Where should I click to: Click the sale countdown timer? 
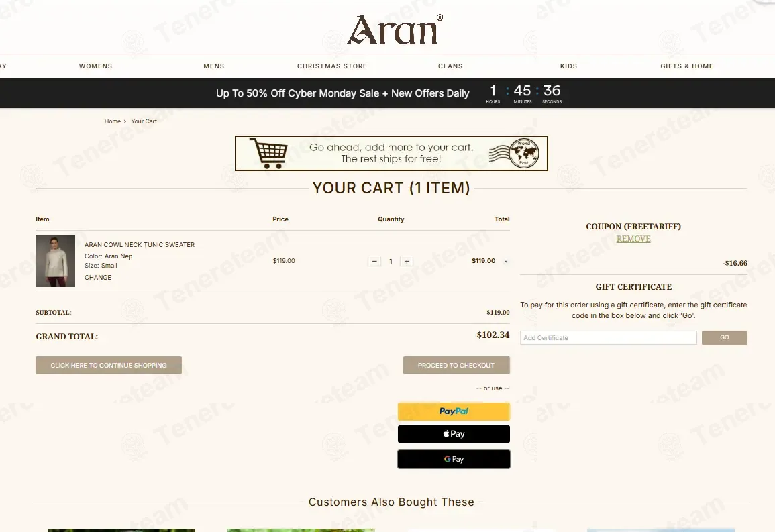coord(523,93)
